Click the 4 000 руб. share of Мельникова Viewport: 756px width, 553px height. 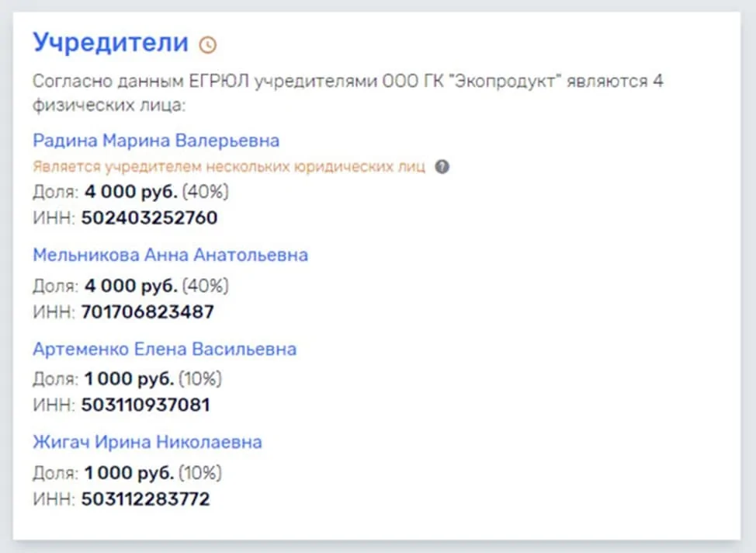130,286
